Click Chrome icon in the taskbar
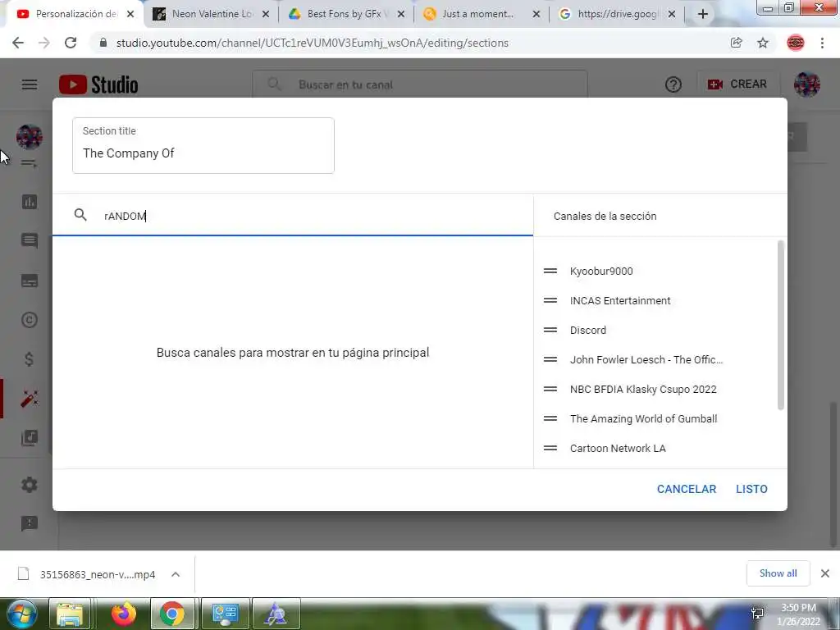This screenshot has width=840, height=630. coord(171,614)
